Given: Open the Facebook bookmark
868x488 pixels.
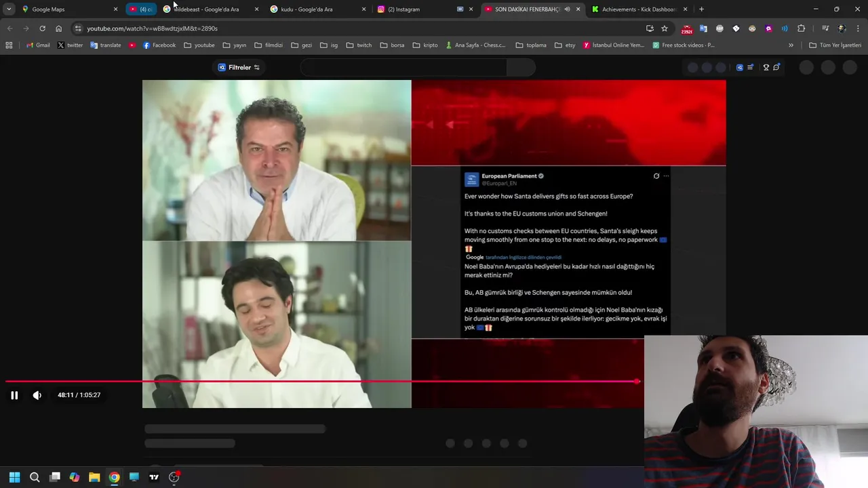Looking at the screenshot, I should [159, 45].
